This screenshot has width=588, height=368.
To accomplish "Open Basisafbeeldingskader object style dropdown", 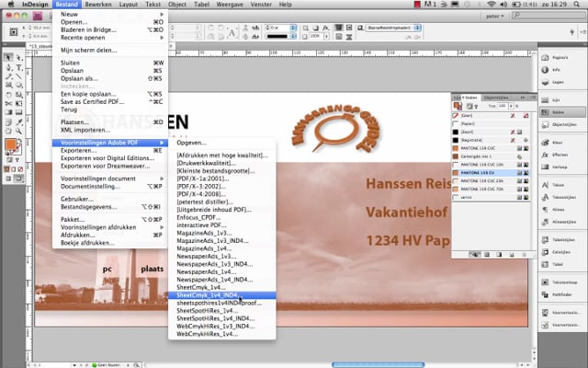I will click(418, 28).
